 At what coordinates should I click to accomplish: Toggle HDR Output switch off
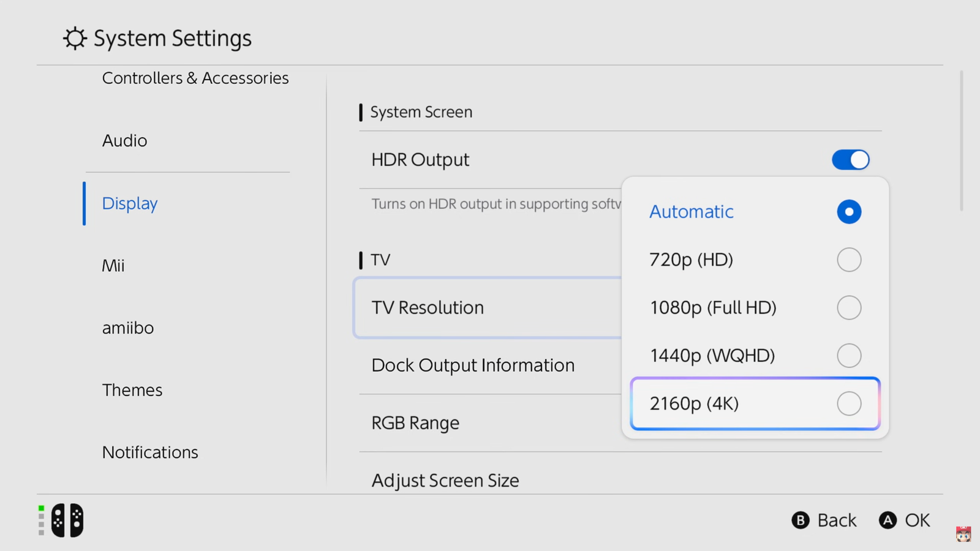click(850, 160)
